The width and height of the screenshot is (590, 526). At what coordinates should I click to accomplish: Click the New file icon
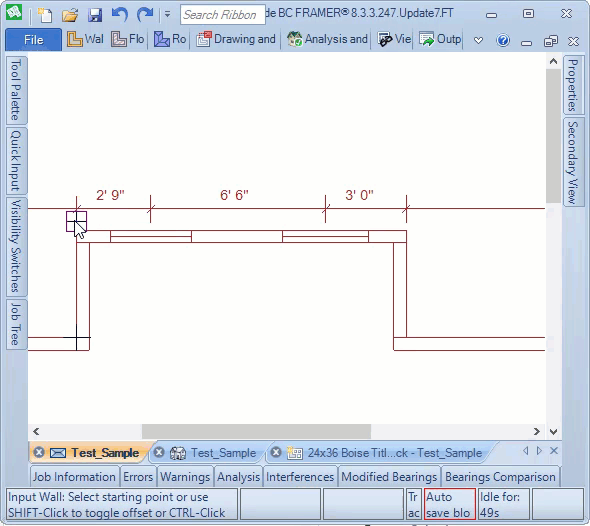[x=45, y=15]
